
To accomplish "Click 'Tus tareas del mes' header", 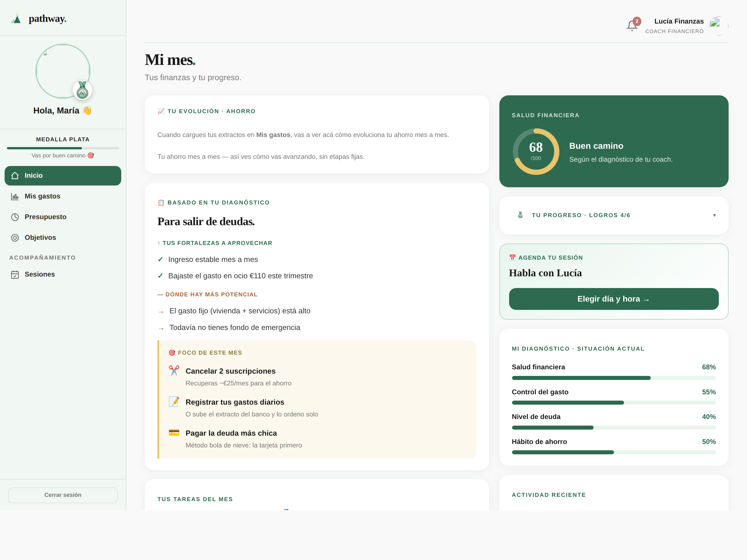I will (x=195, y=499).
